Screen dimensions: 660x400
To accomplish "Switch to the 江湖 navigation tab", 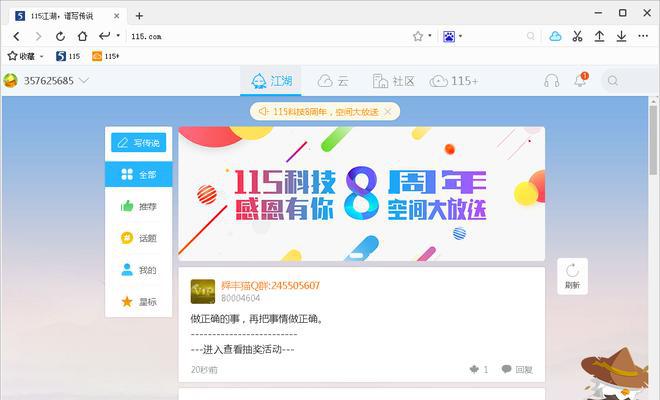I will 271,80.
